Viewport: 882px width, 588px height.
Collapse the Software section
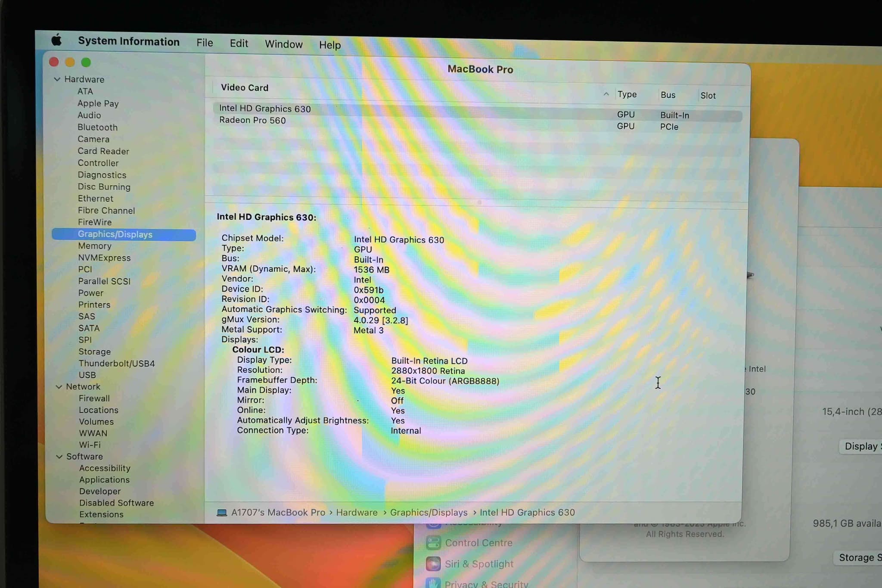(59, 457)
